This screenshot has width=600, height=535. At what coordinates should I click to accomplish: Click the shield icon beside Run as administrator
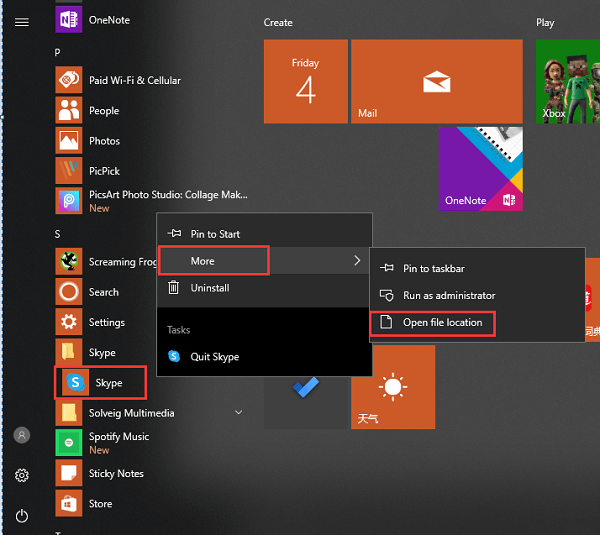coord(386,295)
